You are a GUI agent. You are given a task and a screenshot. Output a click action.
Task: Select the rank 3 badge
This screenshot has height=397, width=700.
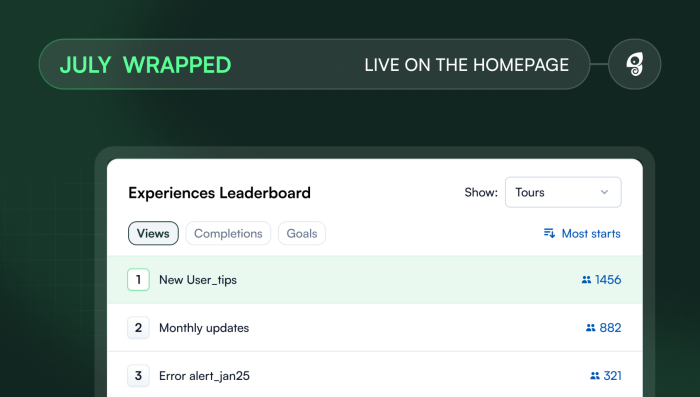pyautogui.click(x=138, y=376)
